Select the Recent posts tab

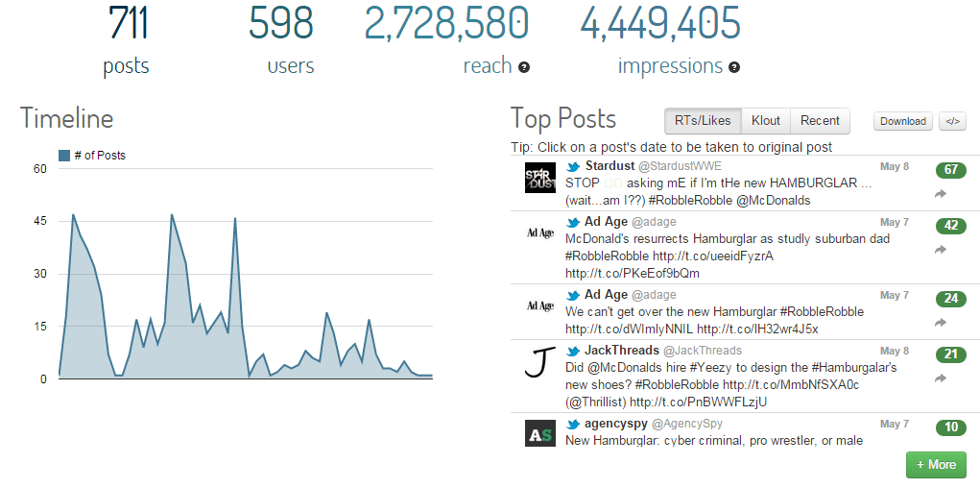pos(820,121)
